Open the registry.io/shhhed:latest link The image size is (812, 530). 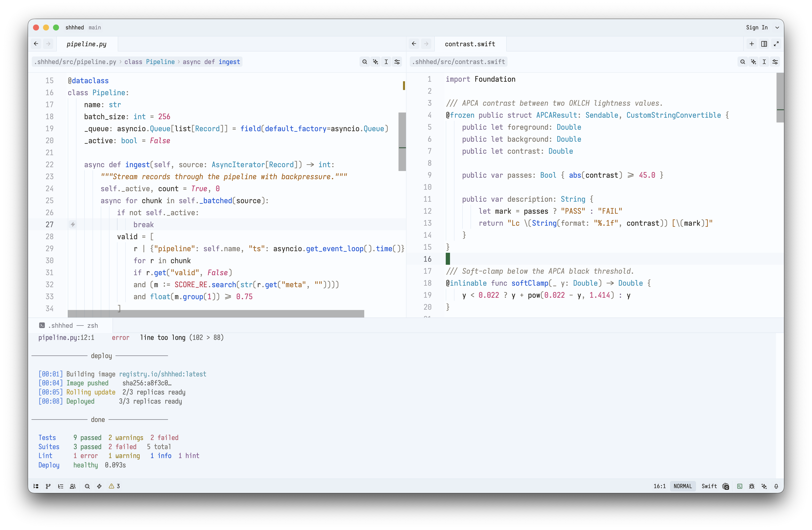click(163, 374)
